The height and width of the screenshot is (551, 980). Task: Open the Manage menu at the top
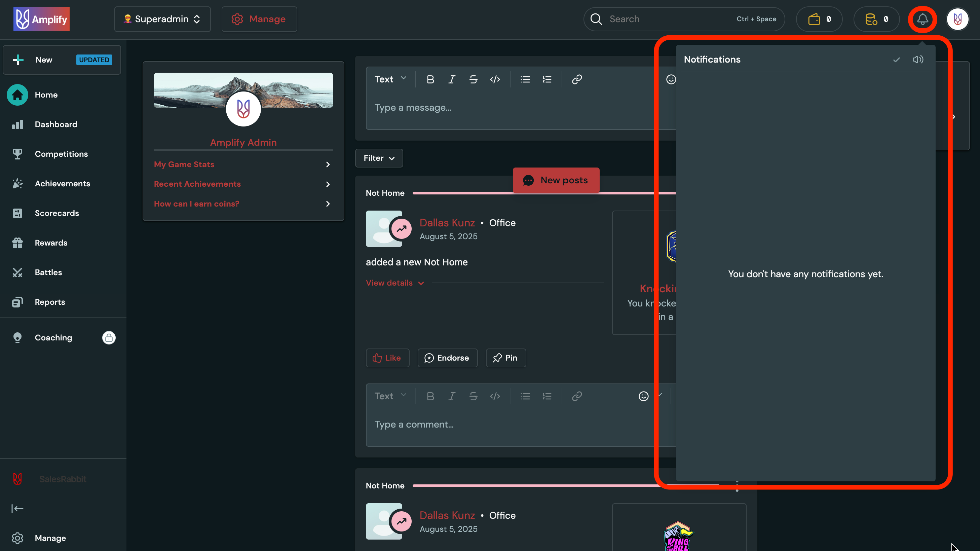pyautogui.click(x=259, y=19)
